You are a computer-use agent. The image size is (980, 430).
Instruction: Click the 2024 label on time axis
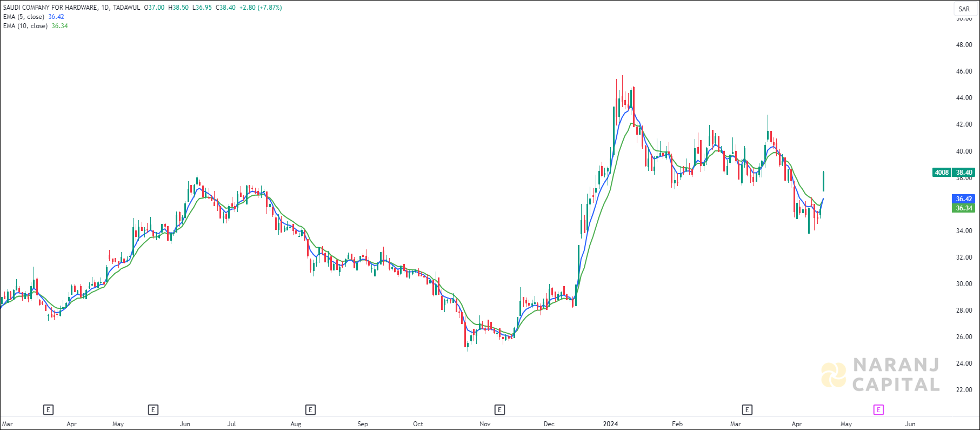pos(610,424)
